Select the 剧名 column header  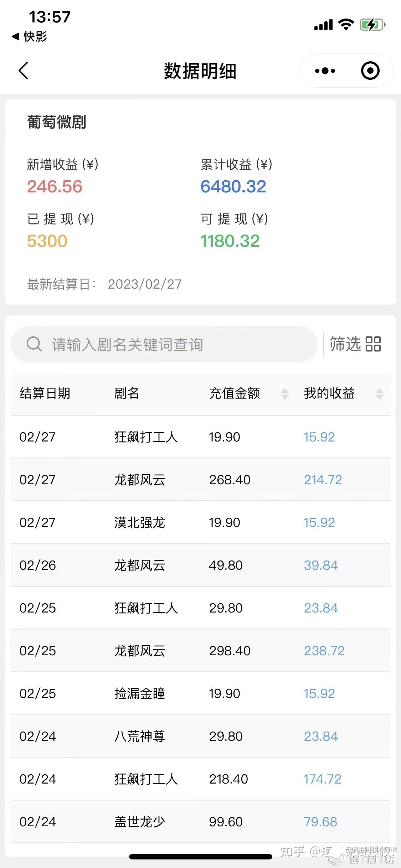tap(127, 393)
